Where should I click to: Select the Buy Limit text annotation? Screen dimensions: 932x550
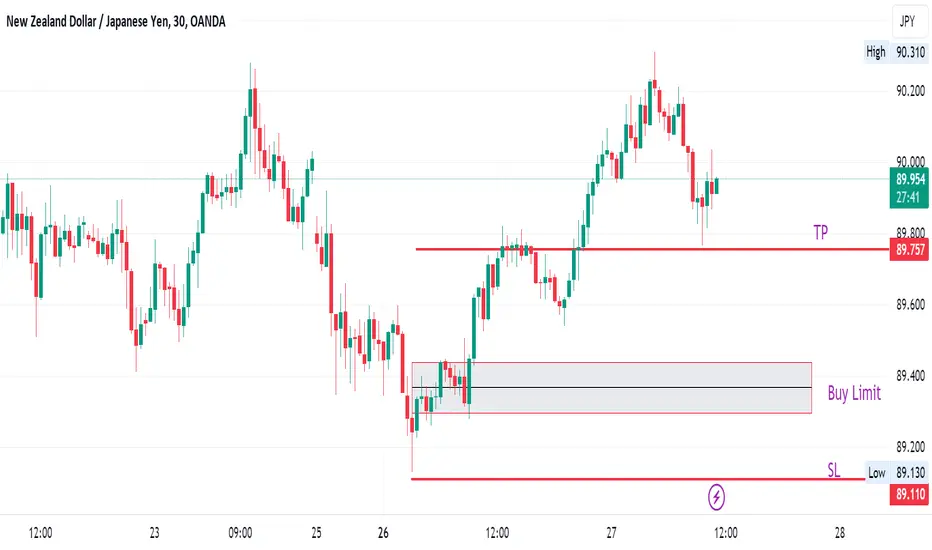pyautogui.click(x=854, y=393)
